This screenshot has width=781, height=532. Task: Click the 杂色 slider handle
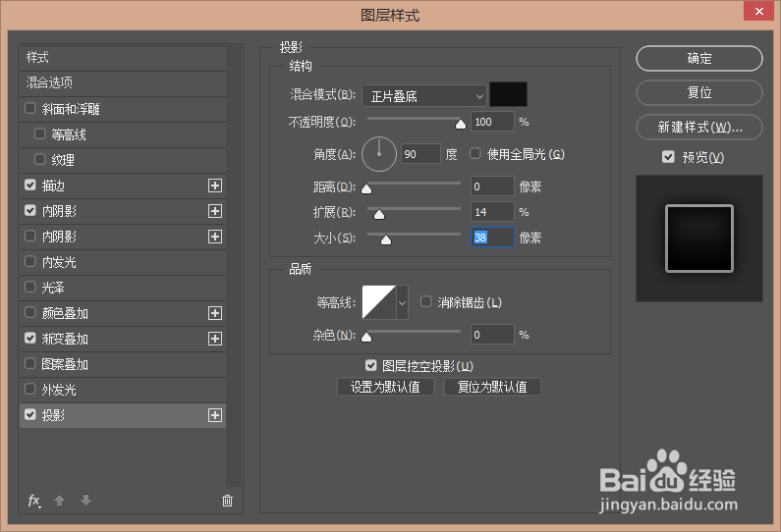click(x=366, y=337)
